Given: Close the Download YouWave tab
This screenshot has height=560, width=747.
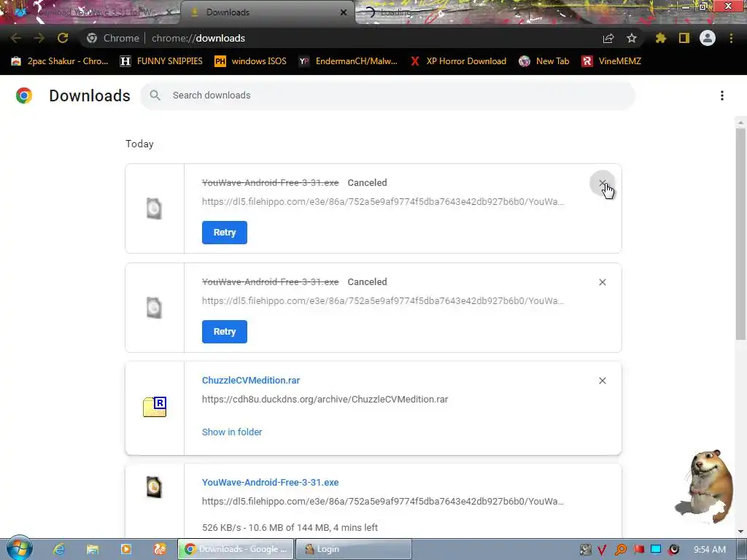Looking at the screenshot, I should click(x=169, y=12).
